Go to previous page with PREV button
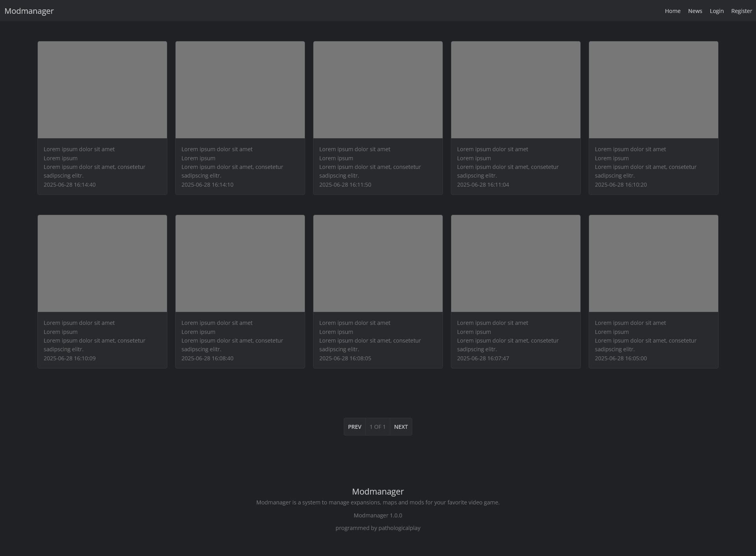The image size is (756, 556). pyautogui.click(x=355, y=427)
